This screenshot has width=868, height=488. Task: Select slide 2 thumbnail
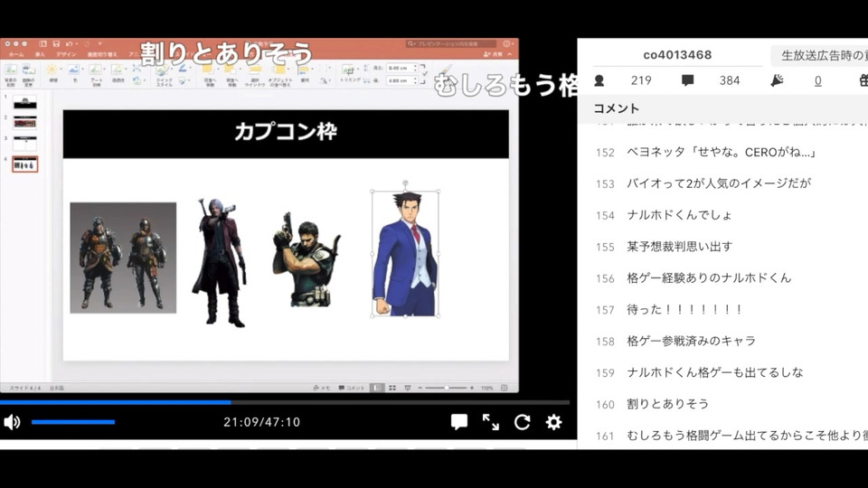pyautogui.click(x=25, y=122)
